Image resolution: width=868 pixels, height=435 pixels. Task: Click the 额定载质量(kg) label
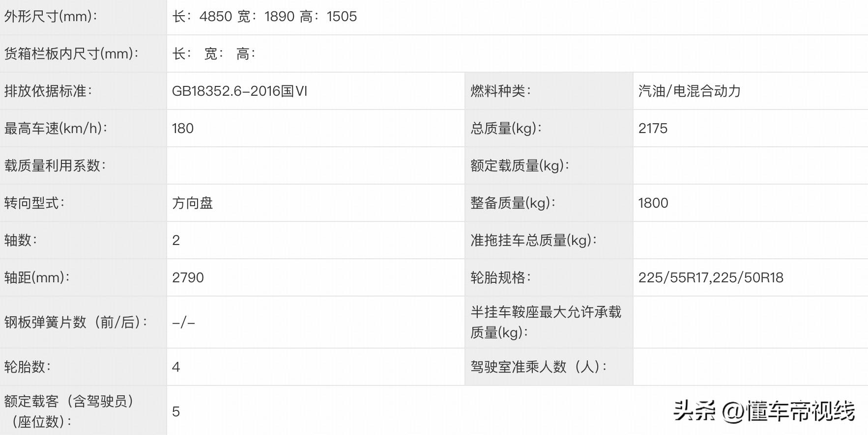(520, 166)
